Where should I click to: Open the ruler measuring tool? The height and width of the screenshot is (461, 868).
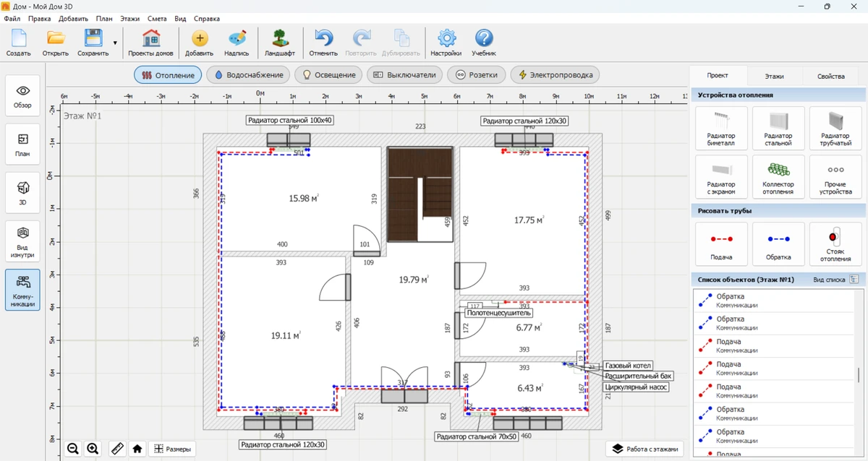click(x=116, y=449)
